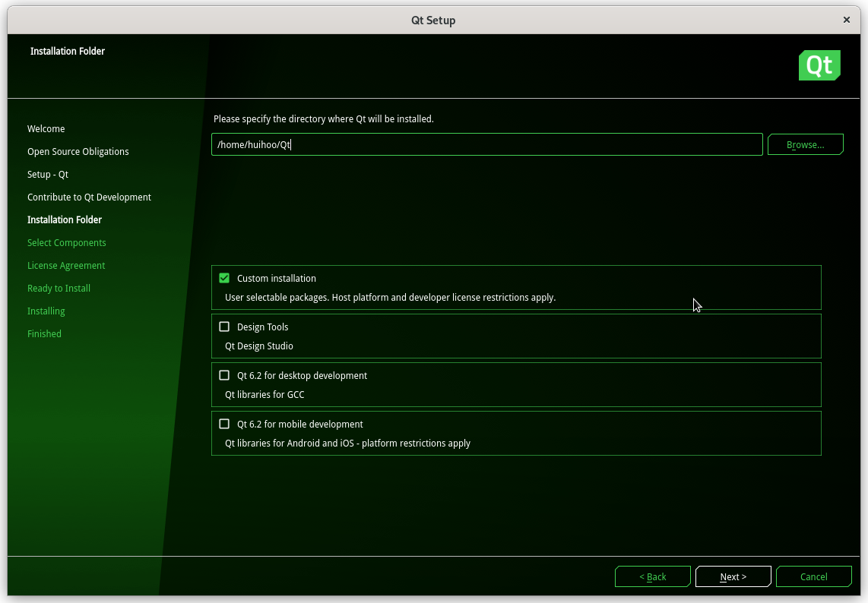868x603 pixels.
Task: Go to Contribute to Qt Development step
Action: [x=89, y=197]
